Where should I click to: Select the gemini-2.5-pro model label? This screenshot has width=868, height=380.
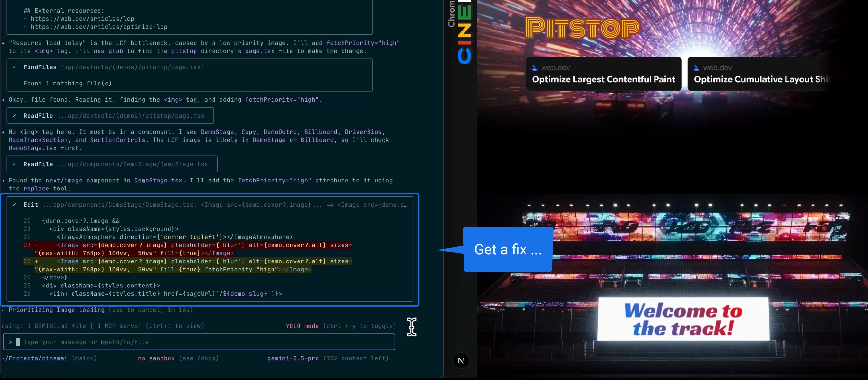pos(292,358)
